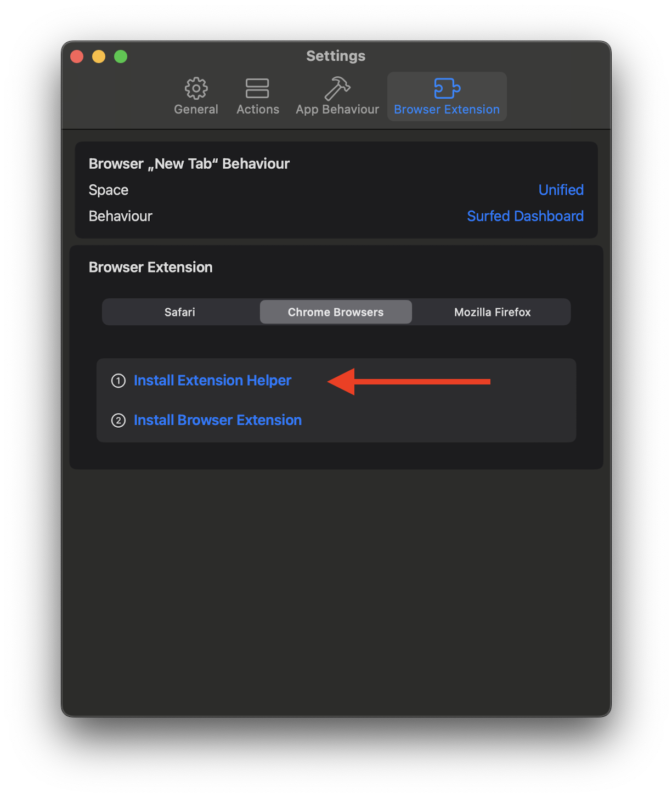672x798 pixels.
Task: Open the Space dropdown showing Unified
Action: pyautogui.click(x=561, y=190)
